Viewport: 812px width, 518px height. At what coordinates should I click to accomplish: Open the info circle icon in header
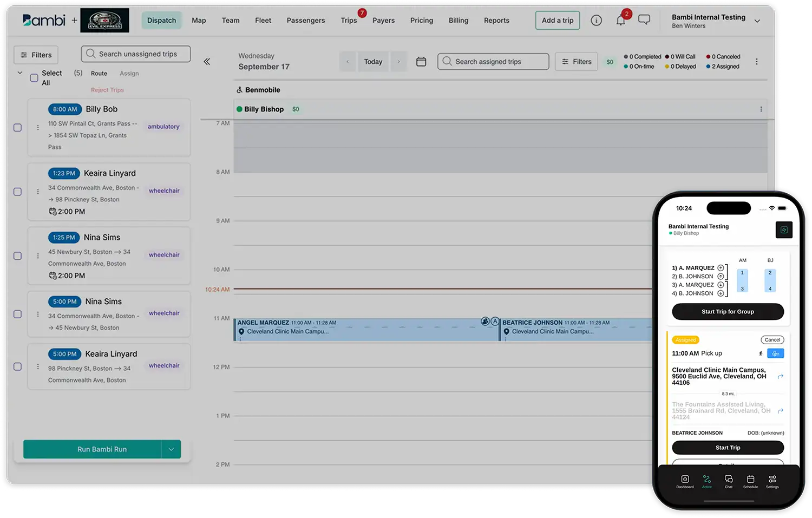click(x=596, y=21)
